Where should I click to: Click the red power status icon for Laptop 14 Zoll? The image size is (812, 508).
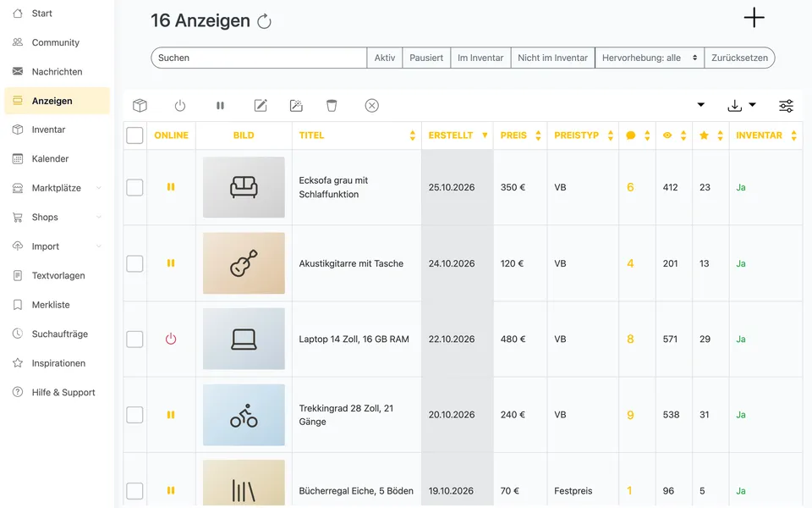(x=171, y=339)
